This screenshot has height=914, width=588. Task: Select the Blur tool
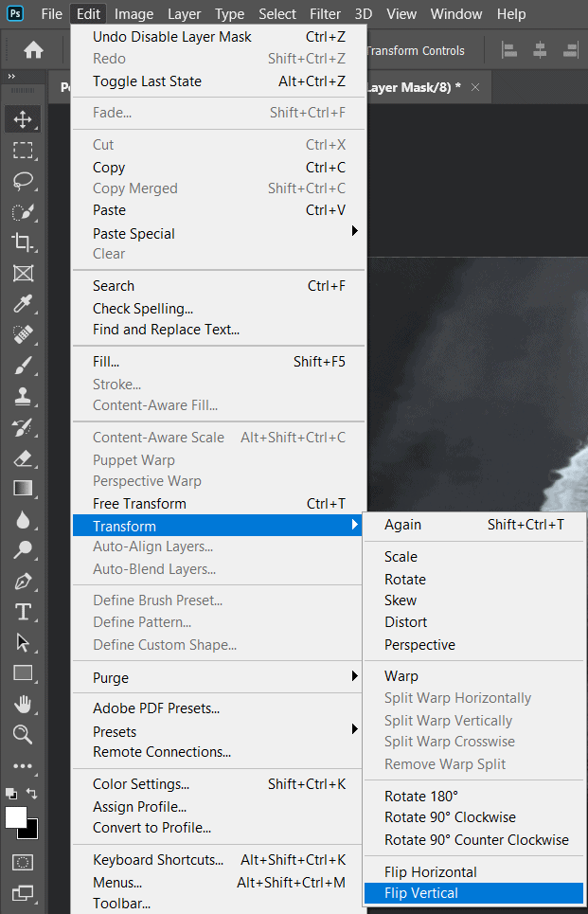coord(23,519)
